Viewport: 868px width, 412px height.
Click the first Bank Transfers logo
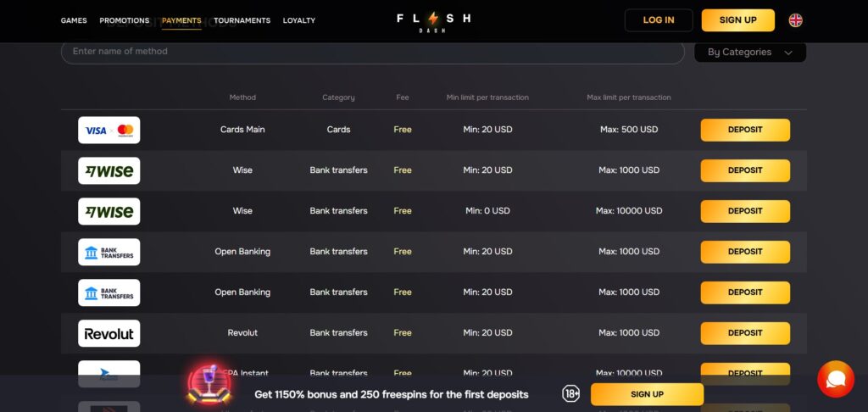[x=109, y=252]
